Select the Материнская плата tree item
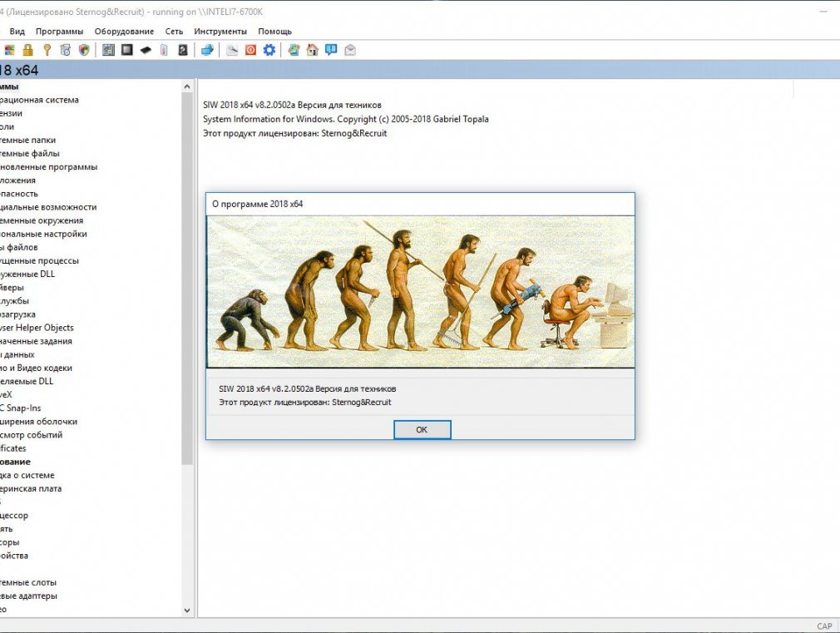Image resolution: width=840 pixels, height=633 pixels. pos(31,488)
